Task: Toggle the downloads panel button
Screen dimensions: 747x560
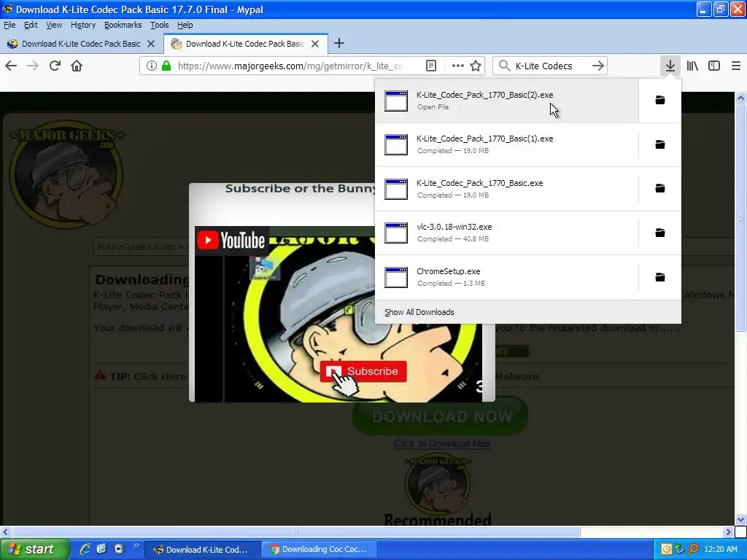Action: coord(670,66)
